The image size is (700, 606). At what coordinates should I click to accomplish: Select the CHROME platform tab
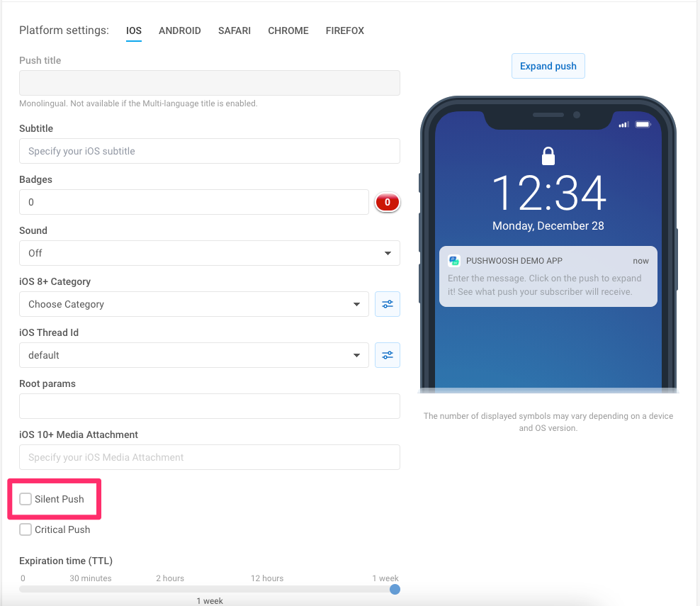coord(288,30)
